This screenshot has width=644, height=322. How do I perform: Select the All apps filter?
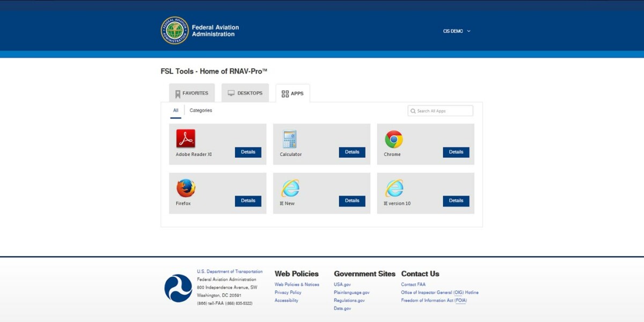point(175,111)
